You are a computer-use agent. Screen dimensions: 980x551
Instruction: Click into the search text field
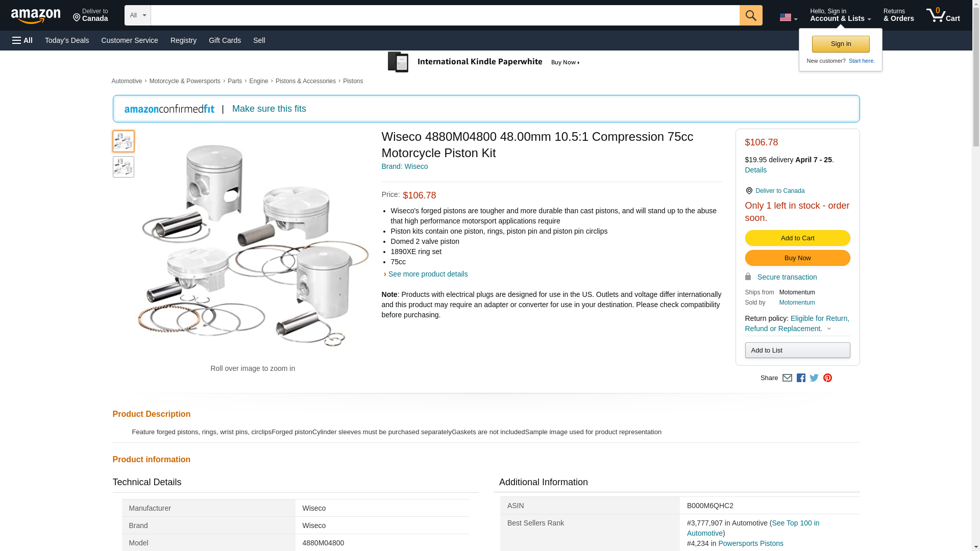click(x=445, y=15)
